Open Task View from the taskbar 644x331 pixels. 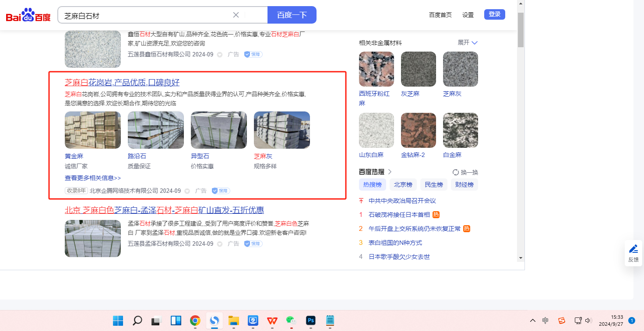click(156, 321)
